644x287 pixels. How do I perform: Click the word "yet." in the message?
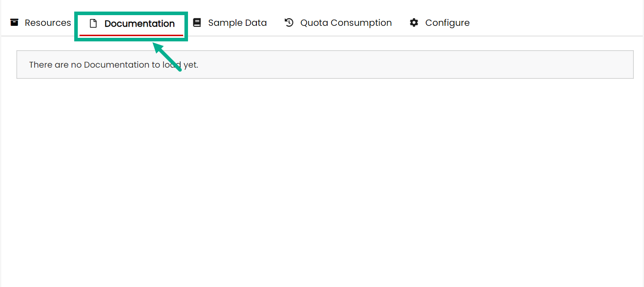point(191,65)
